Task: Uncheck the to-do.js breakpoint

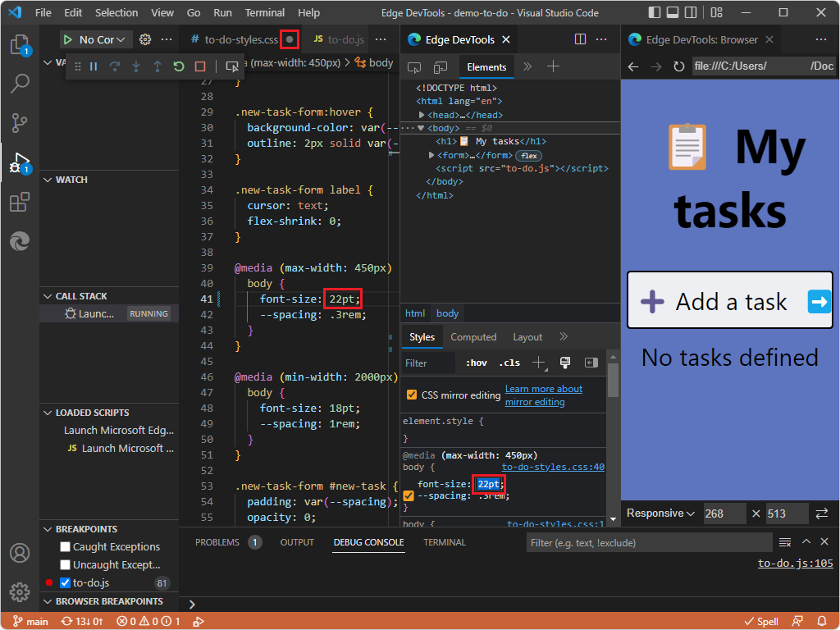Action: click(x=63, y=584)
